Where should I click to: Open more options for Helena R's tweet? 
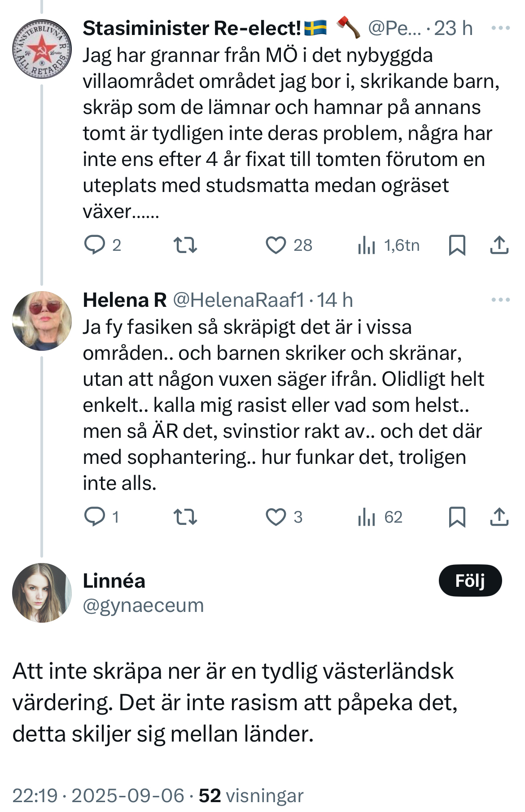point(500,300)
